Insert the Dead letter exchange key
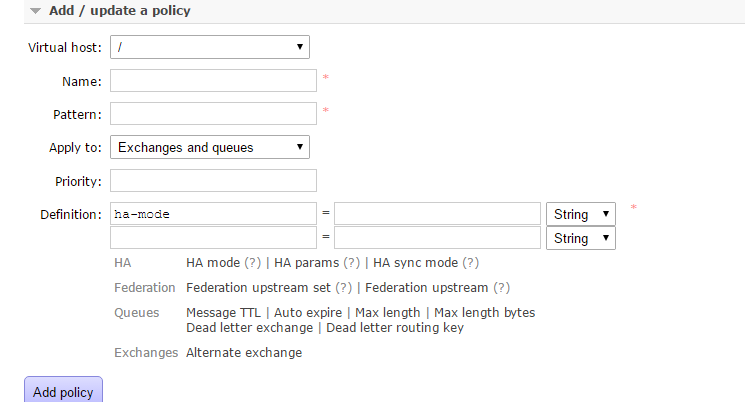Viewport: 745px width, 402px height. [249, 328]
